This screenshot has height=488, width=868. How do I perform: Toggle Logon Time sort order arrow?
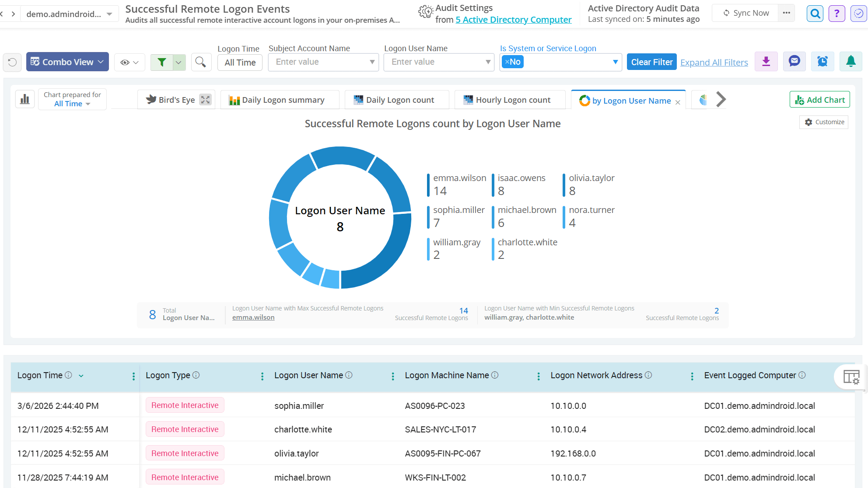(81, 376)
